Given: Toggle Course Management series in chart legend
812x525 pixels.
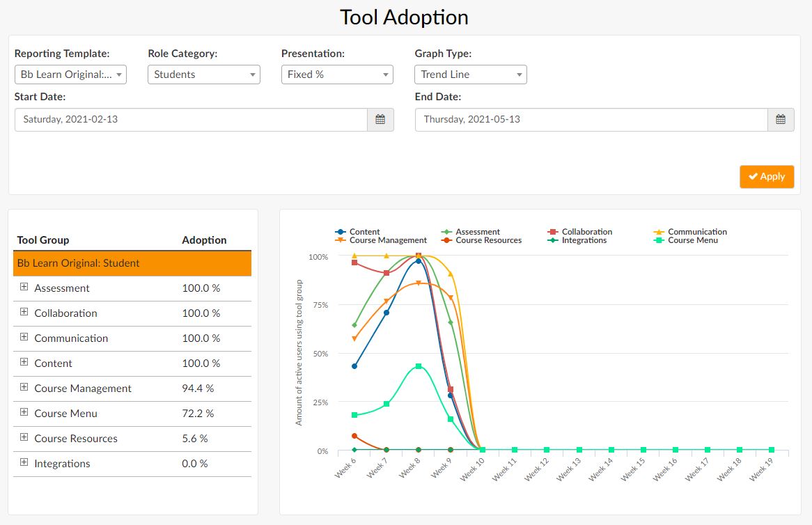Looking at the screenshot, I should tap(381, 240).
